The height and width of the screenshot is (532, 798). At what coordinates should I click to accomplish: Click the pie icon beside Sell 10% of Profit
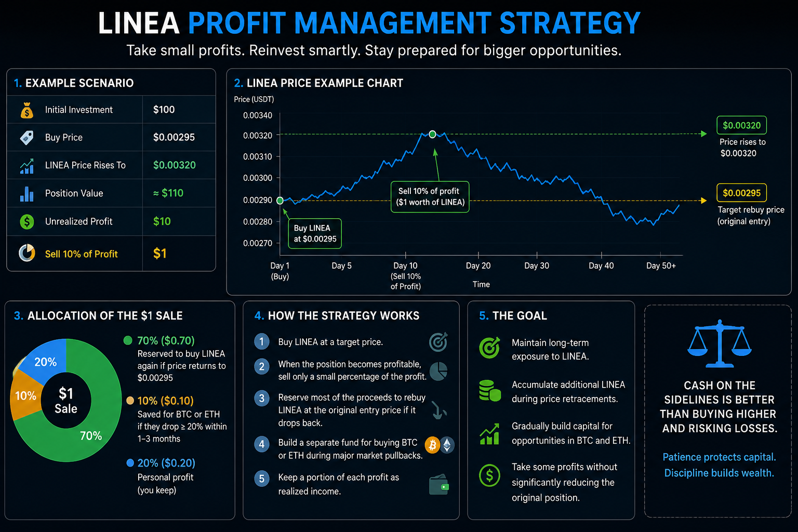(26, 253)
